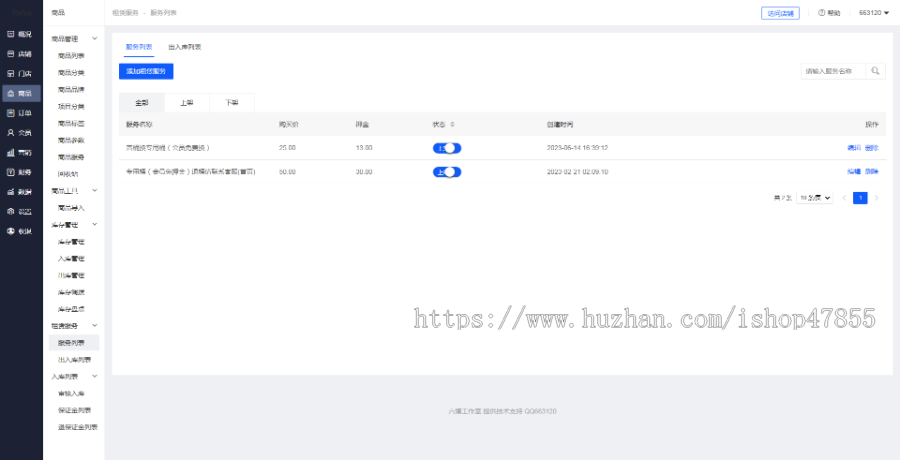Click 删除 for the 2023-06-14 row
This screenshot has height=460, width=900.
871,148
